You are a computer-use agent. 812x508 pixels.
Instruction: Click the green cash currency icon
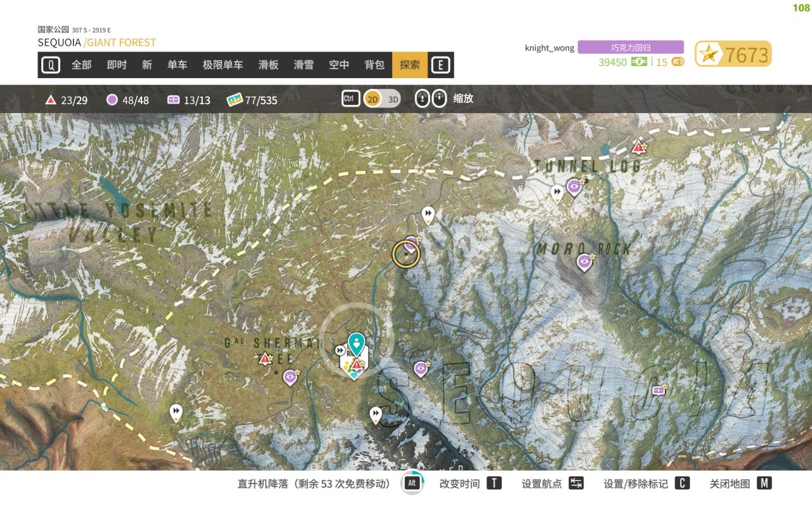coord(639,62)
